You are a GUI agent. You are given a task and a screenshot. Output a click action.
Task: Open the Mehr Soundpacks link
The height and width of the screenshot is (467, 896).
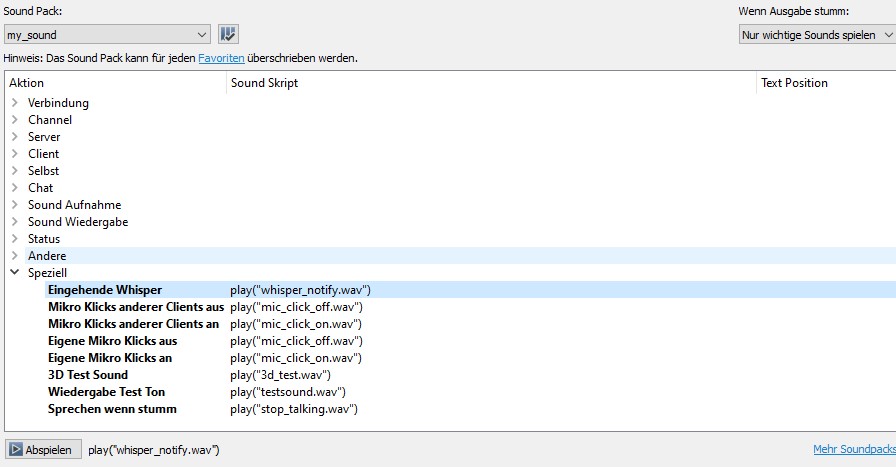tap(854, 450)
